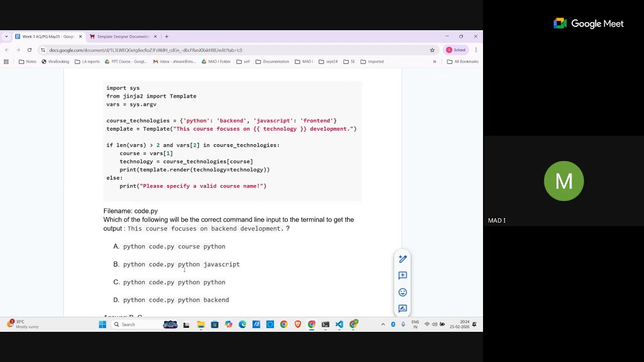Click the code line 'vars = sys.argv'
This screenshot has width=644, height=362.
pos(131,105)
